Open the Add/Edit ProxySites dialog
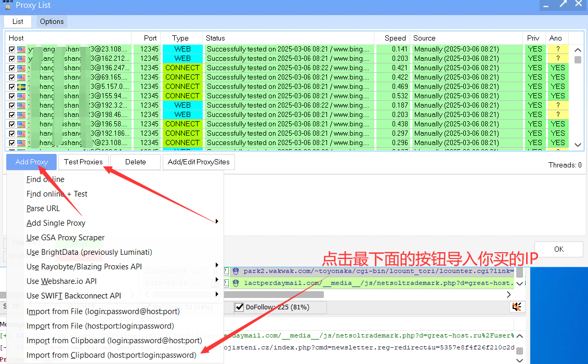The height and width of the screenshot is (364, 588). 199,162
